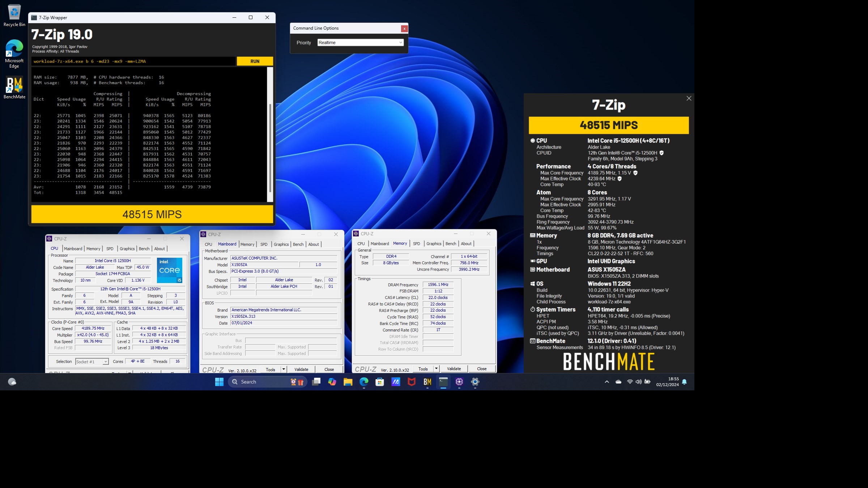Open CPU tab in CPU-Z Memory window
Image resolution: width=868 pixels, height=488 pixels.
pyautogui.click(x=361, y=244)
